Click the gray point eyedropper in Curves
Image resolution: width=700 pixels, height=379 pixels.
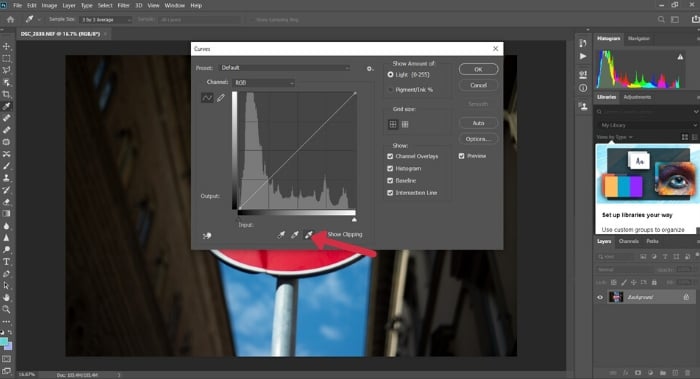pyautogui.click(x=295, y=235)
